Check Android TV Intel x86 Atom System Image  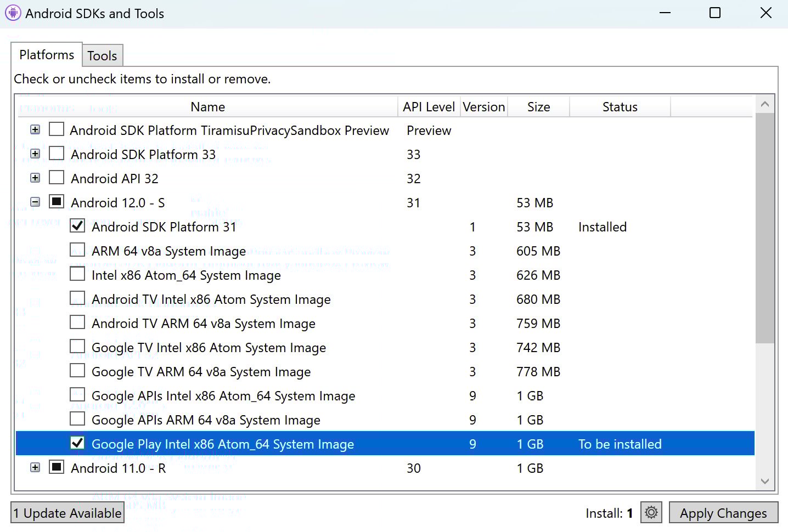77,298
